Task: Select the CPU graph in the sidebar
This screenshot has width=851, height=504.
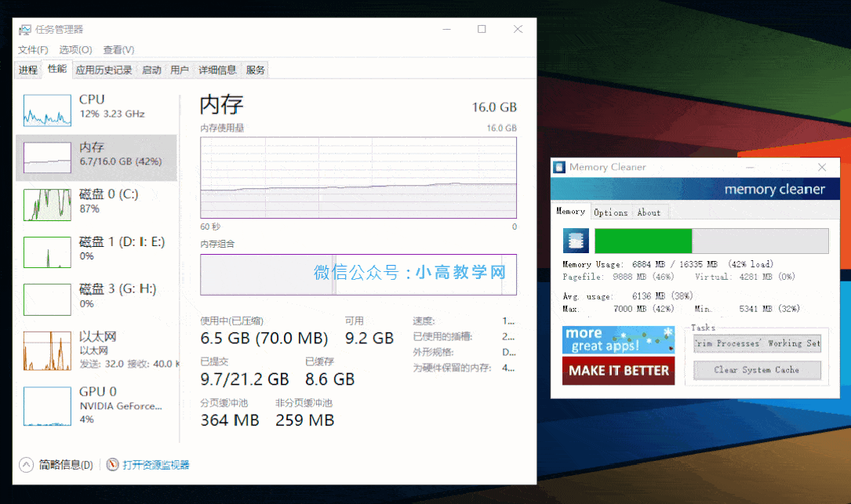Action: (46, 111)
